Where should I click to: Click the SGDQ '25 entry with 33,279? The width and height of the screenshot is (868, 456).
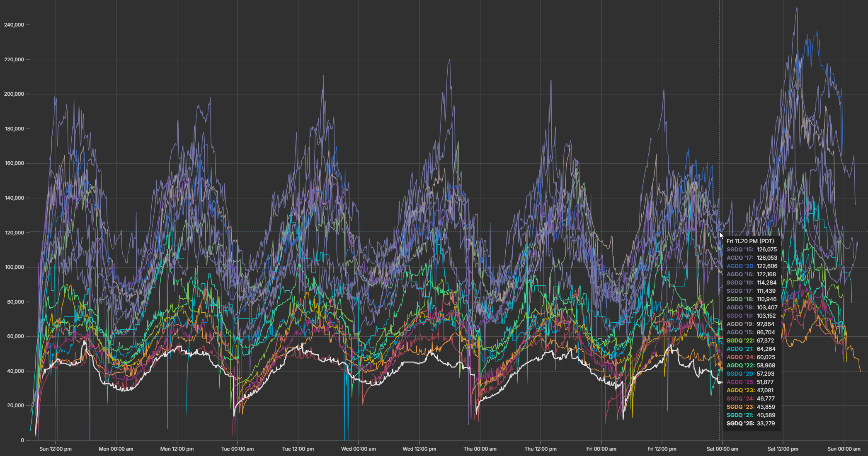(751, 423)
